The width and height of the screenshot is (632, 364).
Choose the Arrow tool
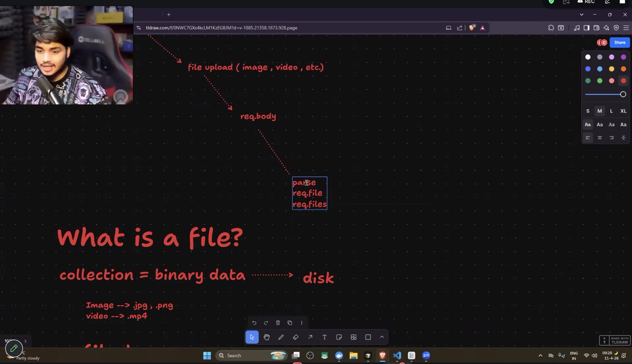[310, 337]
